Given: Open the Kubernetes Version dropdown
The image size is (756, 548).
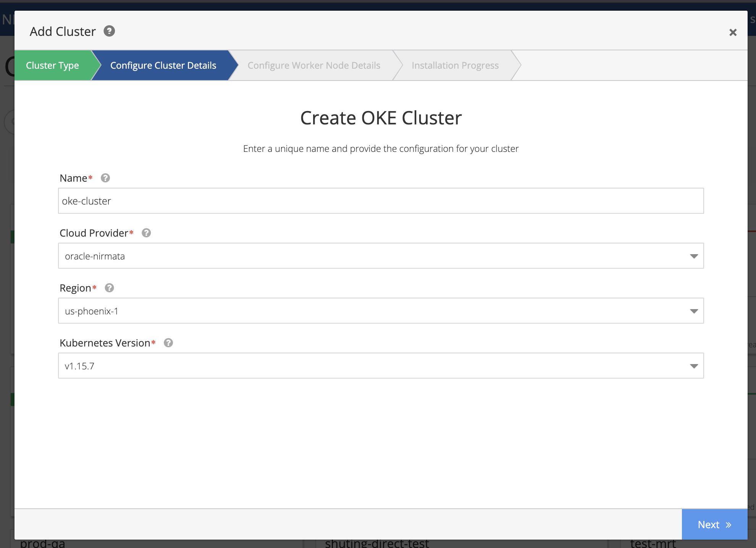Looking at the screenshot, I should pyautogui.click(x=380, y=366).
